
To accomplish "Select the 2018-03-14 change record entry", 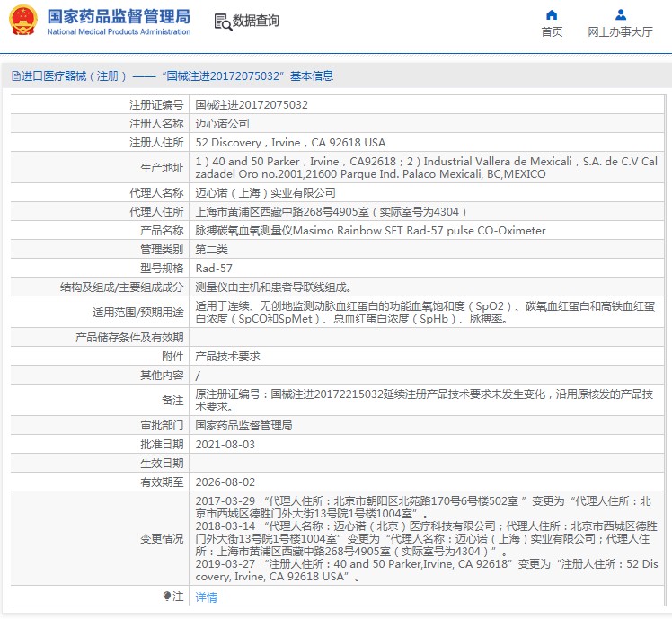I will coord(427,539).
